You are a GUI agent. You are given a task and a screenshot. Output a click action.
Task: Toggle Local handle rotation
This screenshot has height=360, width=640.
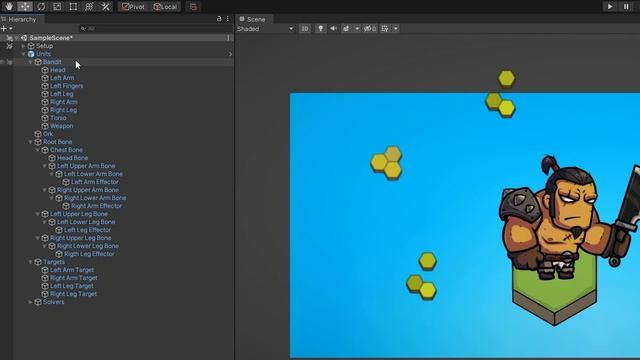point(165,7)
